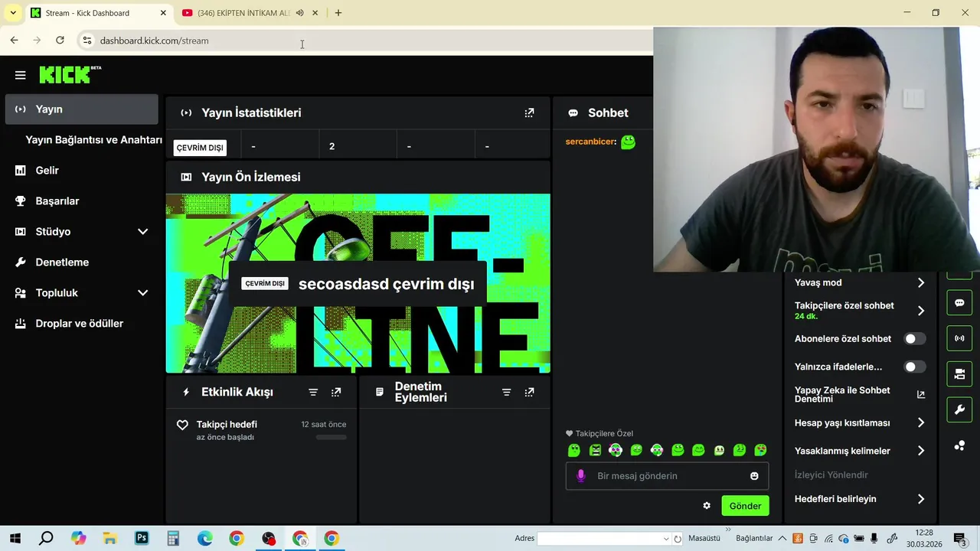Send the chat message with Gönder

pyautogui.click(x=745, y=506)
